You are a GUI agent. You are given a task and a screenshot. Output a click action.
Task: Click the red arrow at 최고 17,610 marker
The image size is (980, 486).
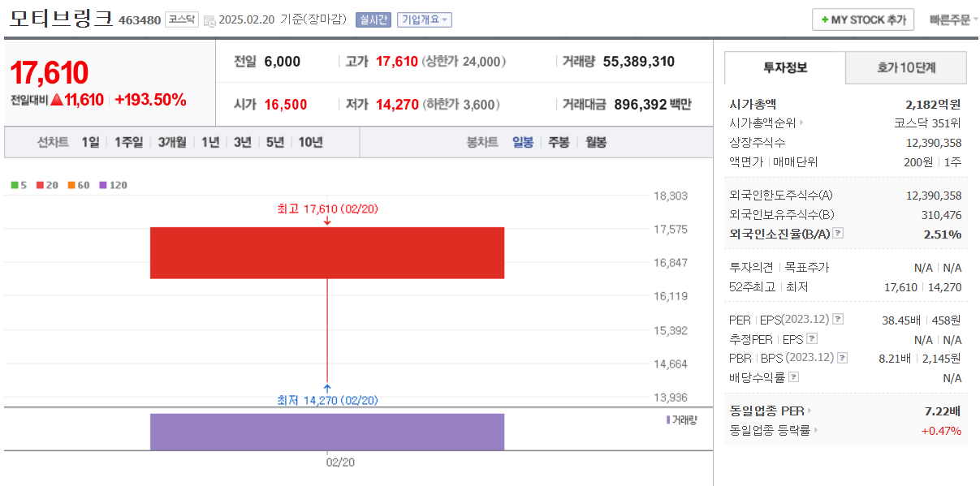327,221
